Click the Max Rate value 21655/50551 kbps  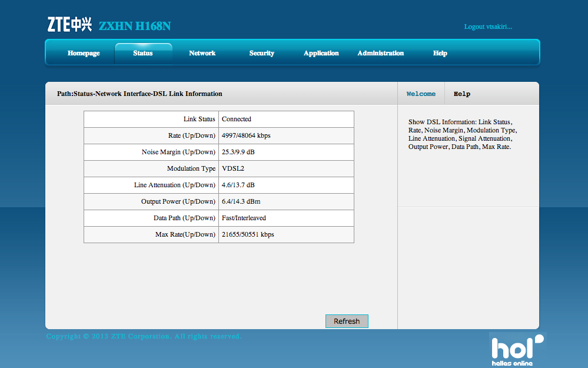(248, 234)
